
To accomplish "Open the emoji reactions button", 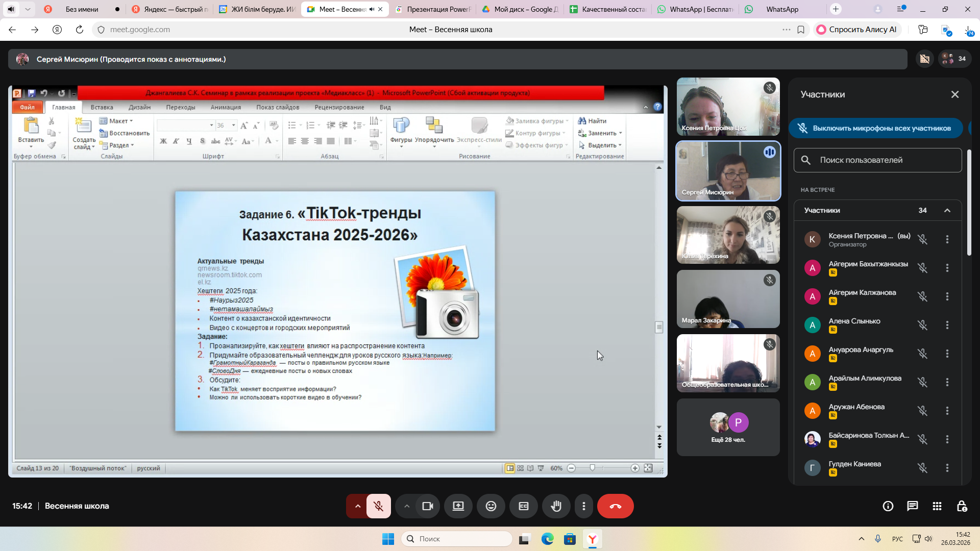I will [x=491, y=506].
